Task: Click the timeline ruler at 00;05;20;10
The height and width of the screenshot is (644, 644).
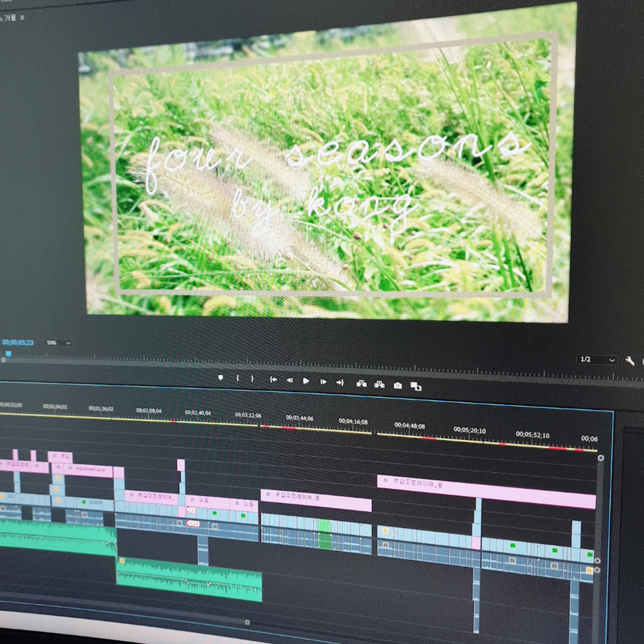Action: point(469,430)
